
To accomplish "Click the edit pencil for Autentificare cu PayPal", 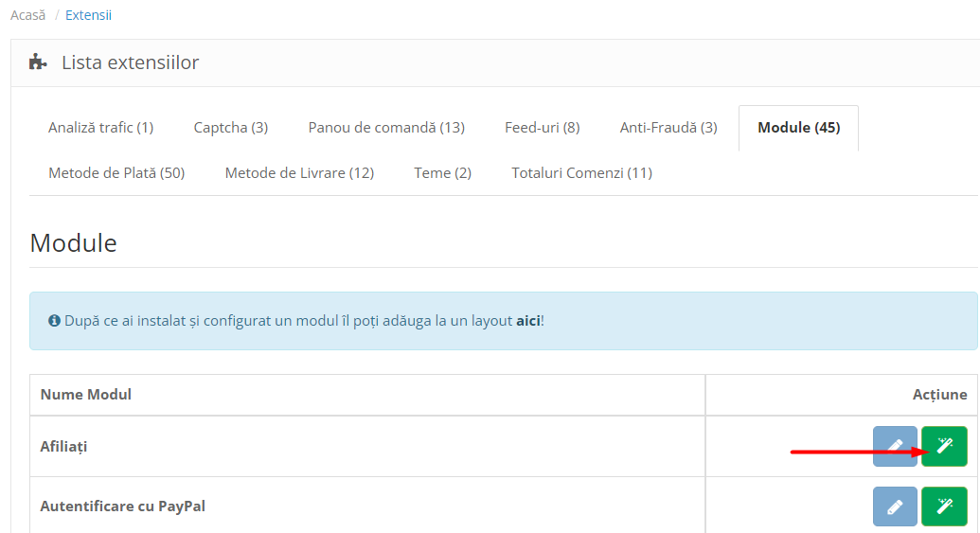I will (895, 506).
